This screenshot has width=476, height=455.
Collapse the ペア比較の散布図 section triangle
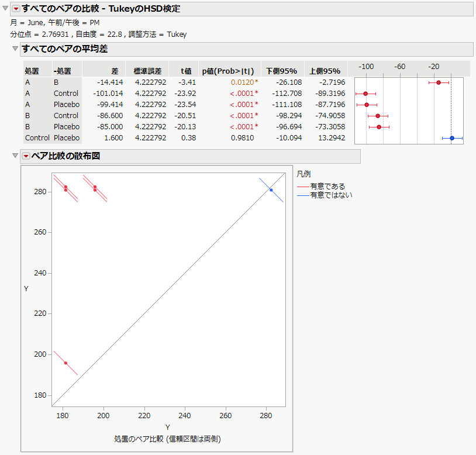point(15,156)
